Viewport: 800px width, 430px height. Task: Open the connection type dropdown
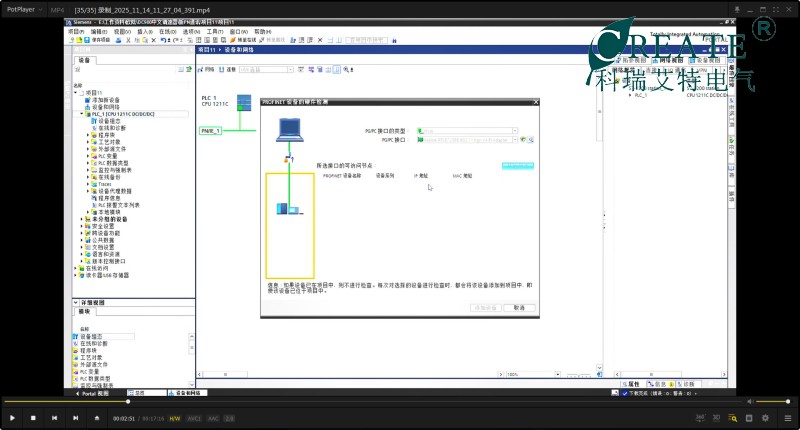tap(290, 69)
